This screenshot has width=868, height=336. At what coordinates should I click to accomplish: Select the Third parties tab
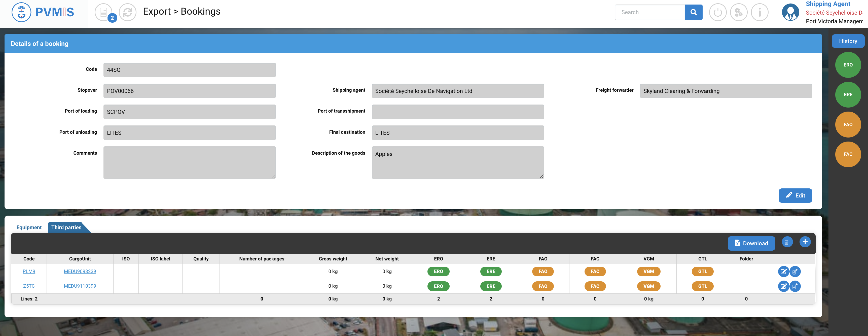point(66,227)
